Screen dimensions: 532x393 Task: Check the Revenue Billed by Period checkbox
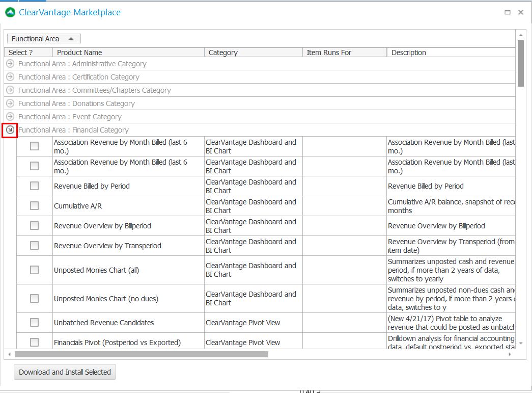pos(34,186)
